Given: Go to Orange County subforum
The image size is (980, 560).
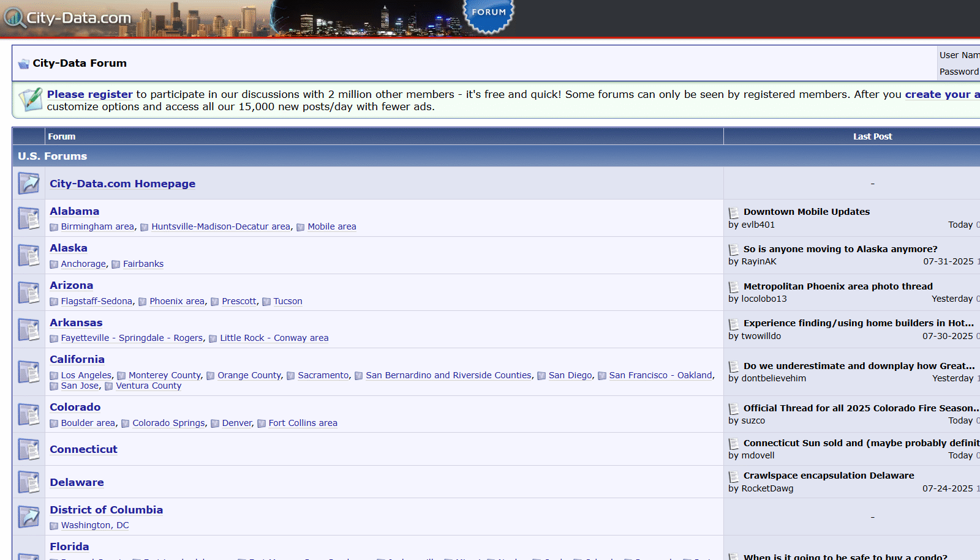Looking at the screenshot, I should click(249, 375).
